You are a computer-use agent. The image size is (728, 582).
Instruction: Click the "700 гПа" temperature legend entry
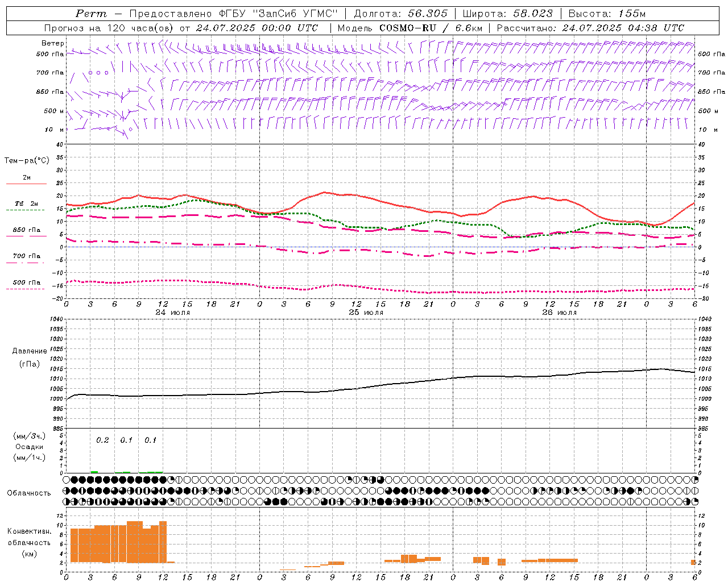click(27, 256)
